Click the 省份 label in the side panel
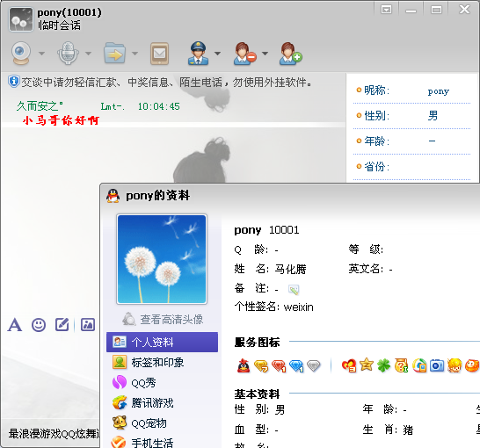 [376, 167]
